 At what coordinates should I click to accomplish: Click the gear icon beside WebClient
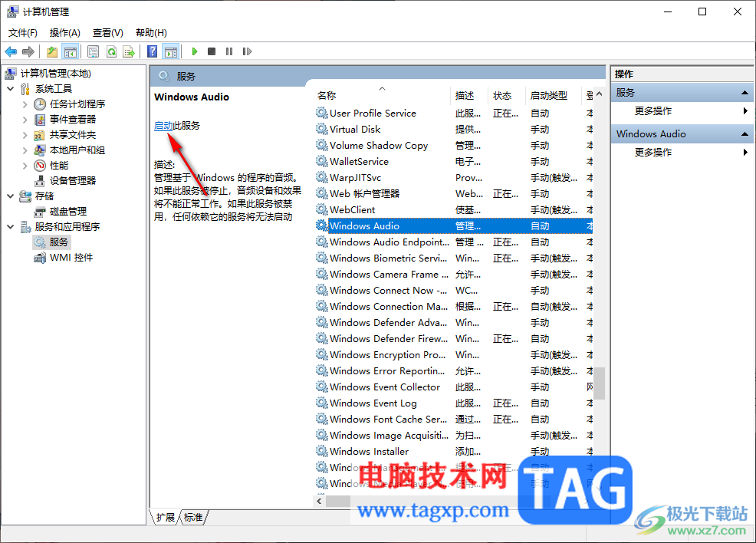point(321,209)
